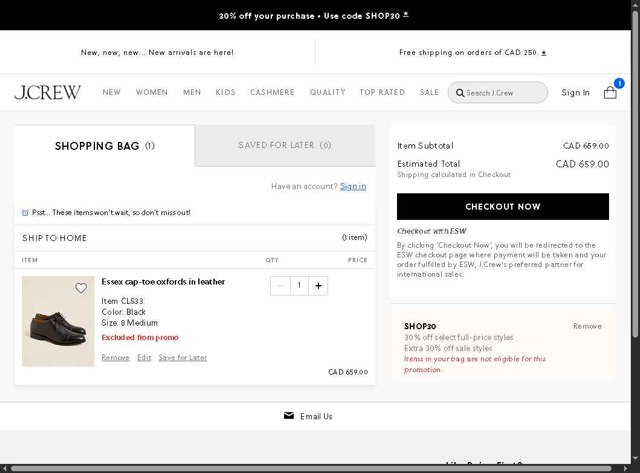The width and height of the screenshot is (640, 473).
Task: Increase quantity with plus button
Action: click(318, 286)
